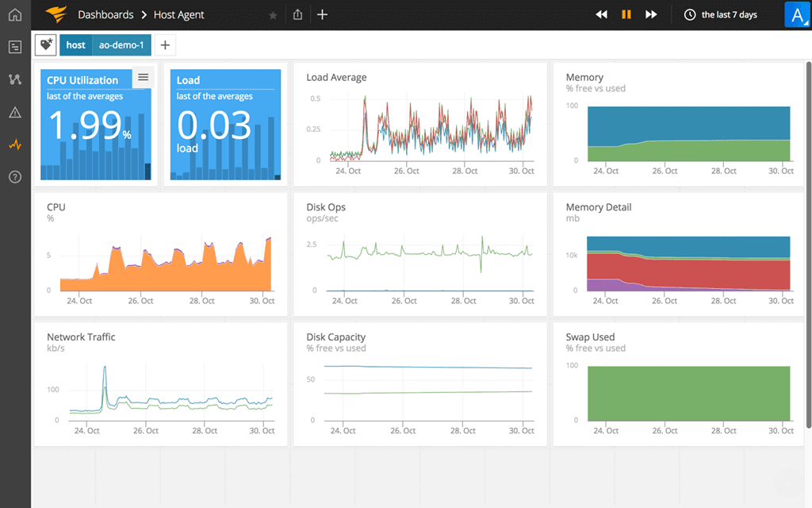
Task: Select the orange activity pulse icon
Action: coord(14,144)
